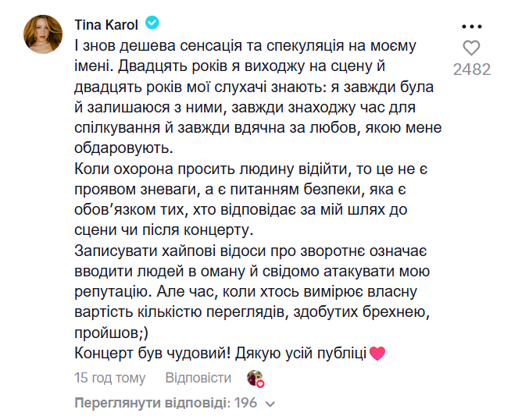This screenshot has height=420, width=511.
Task: Click the red heart badge on the small avatar
Action: tap(260, 383)
